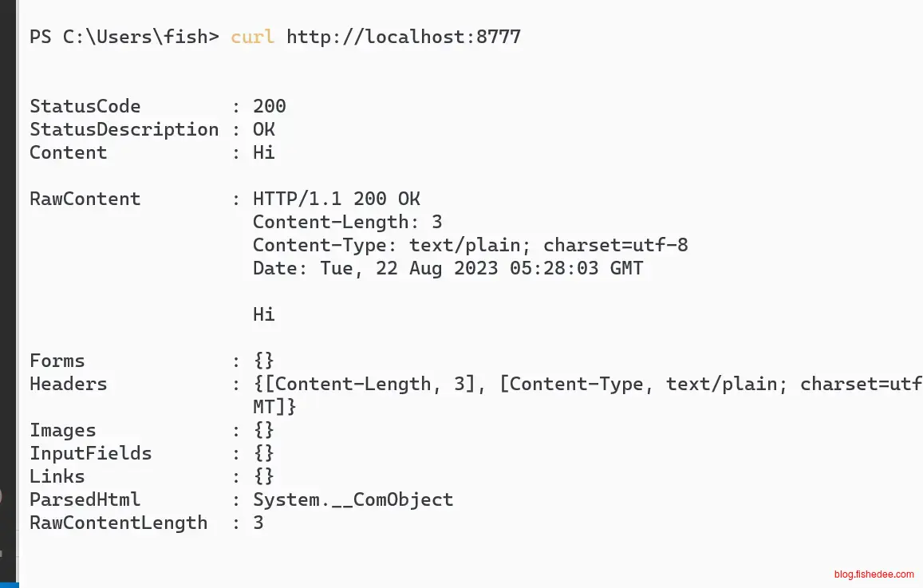Click the HTTP/1.1 200 OK line

[x=336, y=199]
